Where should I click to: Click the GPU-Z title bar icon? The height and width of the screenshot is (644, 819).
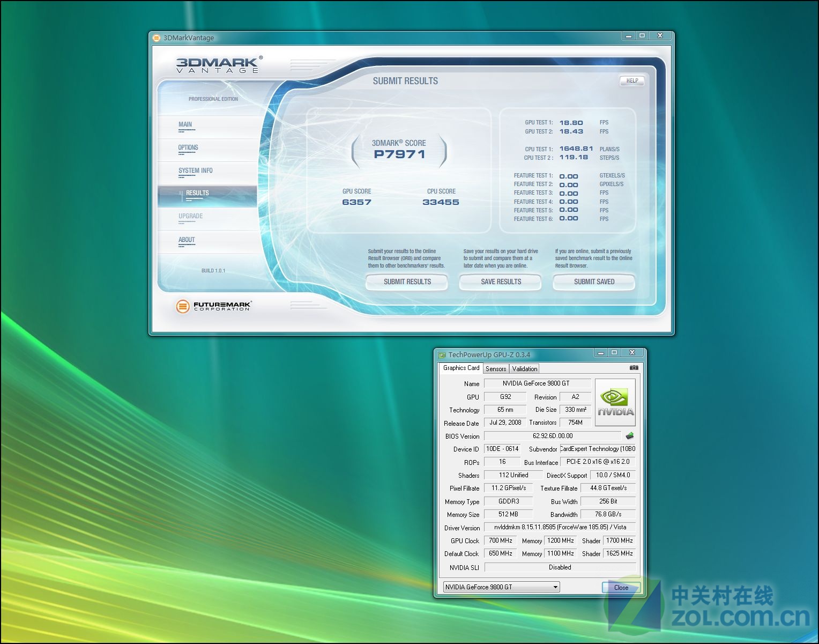pyautogui.click(x=442, y=355)
